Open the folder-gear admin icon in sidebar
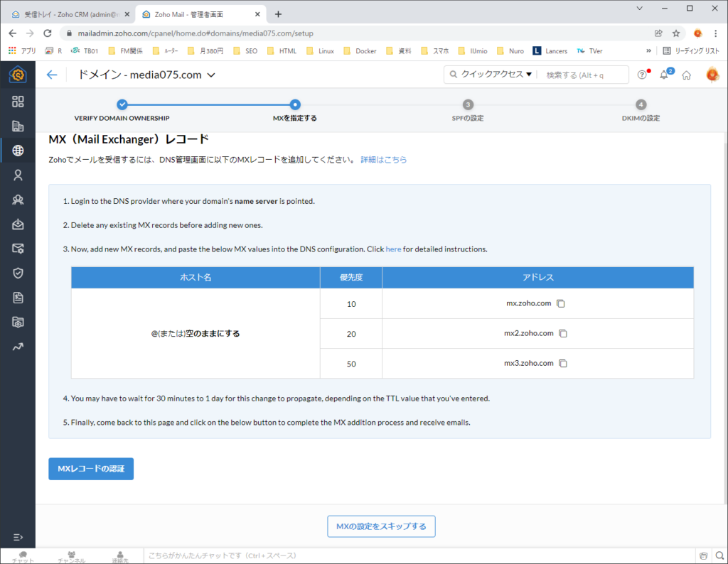Viewport: 728px width, 564px height. tap(18, 322)
